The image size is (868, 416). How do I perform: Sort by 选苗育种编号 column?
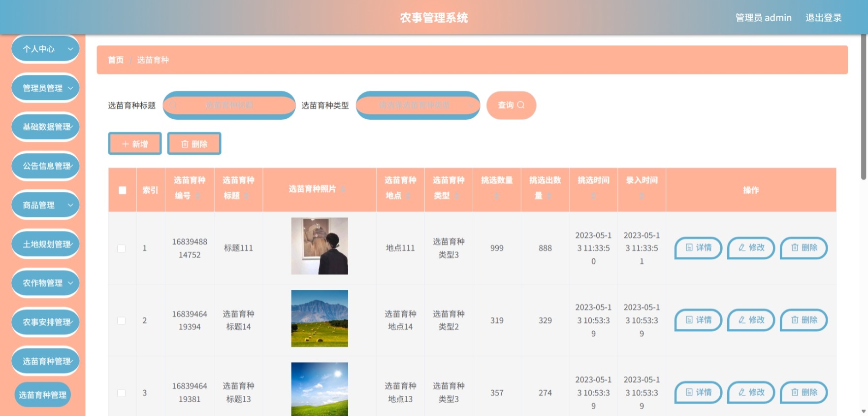click(x=197, y=196)
